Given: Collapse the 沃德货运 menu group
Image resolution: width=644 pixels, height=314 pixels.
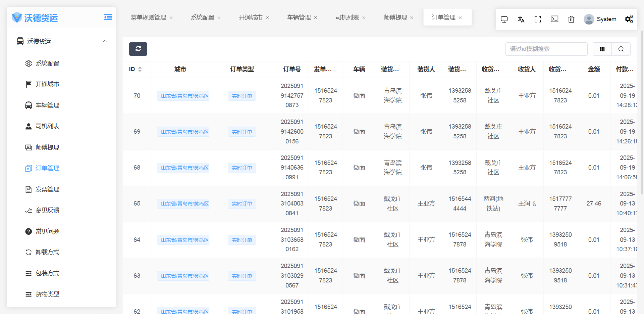Looking at the screenshot, I should coord(105,41).
